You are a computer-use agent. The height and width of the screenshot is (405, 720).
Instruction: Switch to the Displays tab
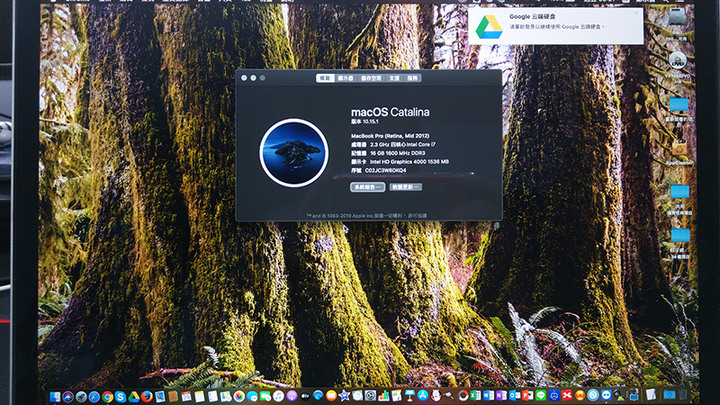click(x=345, y=78)
